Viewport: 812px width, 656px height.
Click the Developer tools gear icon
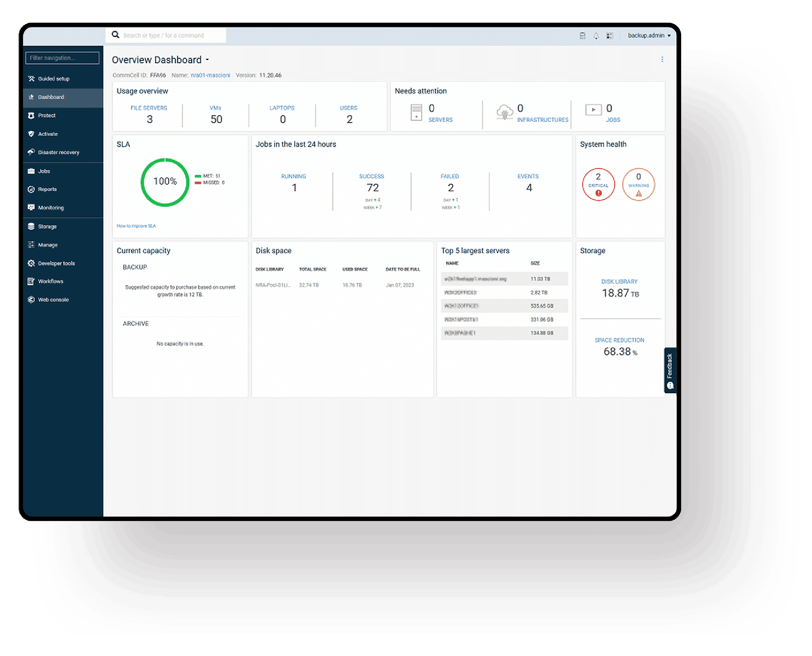(31, 263)
